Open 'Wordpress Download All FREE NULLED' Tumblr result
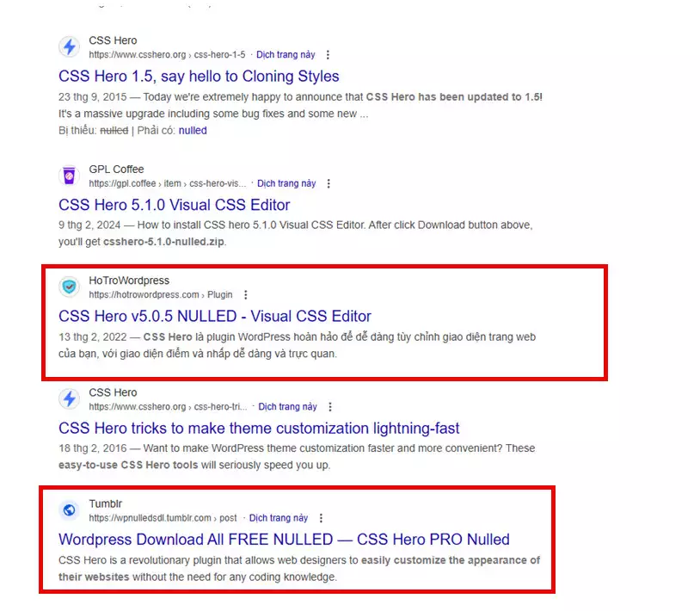Screen dimensions: 700x611 point(284,540)
